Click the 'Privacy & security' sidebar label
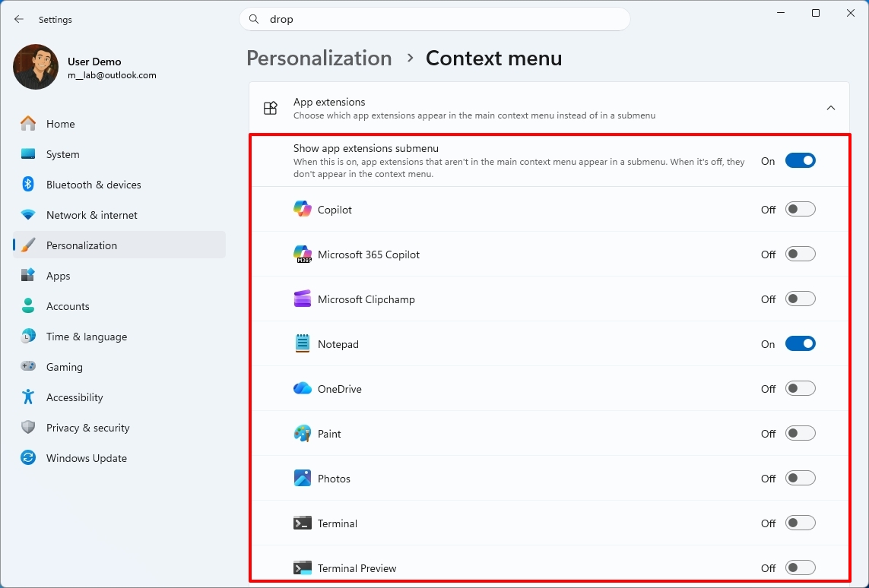This screenshot has width=869, height=588. 88,428
